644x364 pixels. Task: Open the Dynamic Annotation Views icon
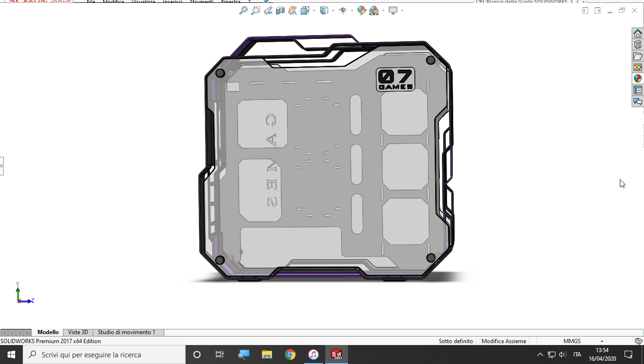[293, 10]
